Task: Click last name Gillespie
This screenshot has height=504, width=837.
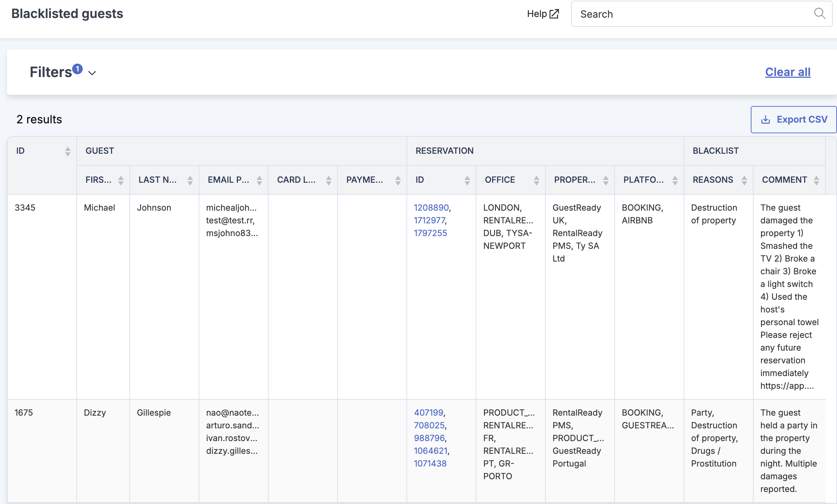Action: (154, 412)
